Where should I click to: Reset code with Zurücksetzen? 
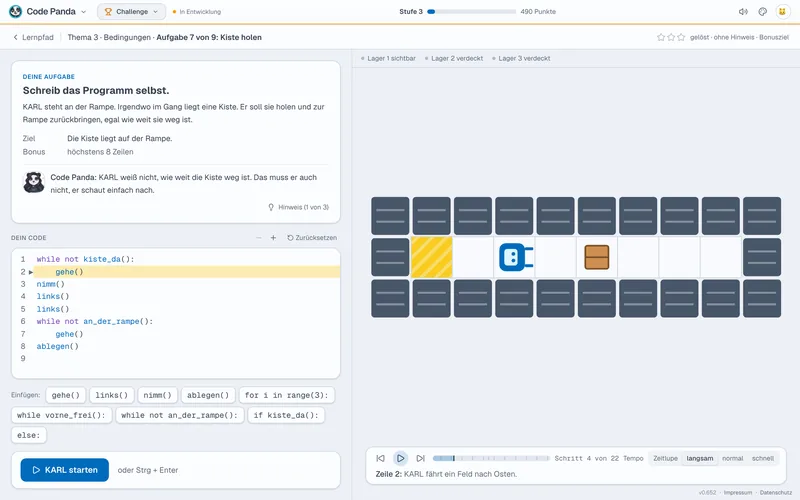312,238
